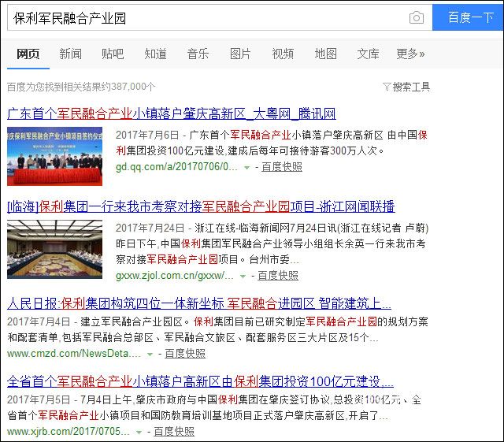Switch to the 知道 tab

(x=156, y=54)
